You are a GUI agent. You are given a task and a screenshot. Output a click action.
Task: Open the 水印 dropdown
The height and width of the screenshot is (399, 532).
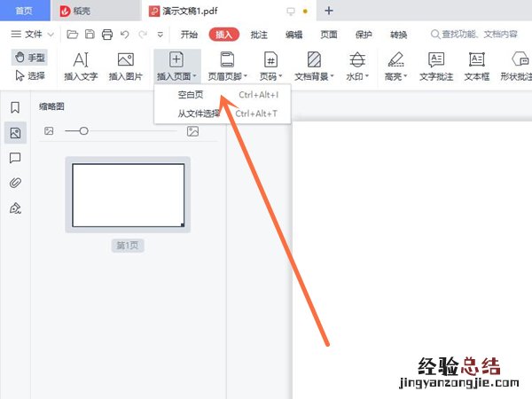point(357,66)
